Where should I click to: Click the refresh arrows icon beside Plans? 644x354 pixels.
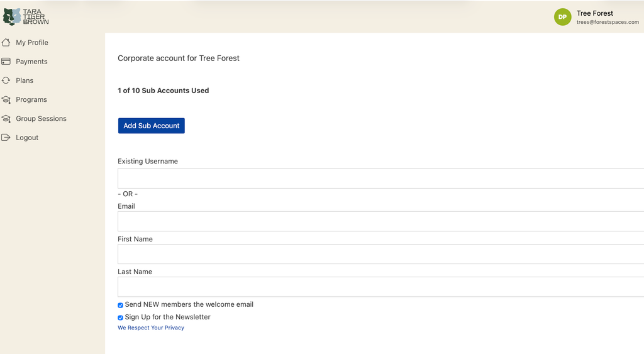[x=6, y=80]
